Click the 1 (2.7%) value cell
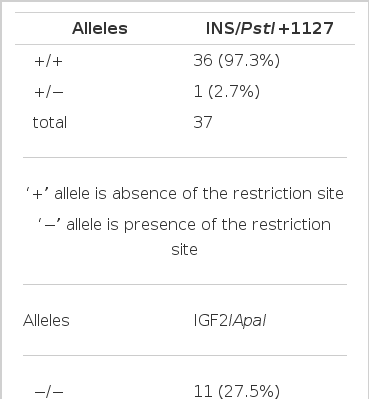Image resolution: width=369 pixels, height=399 pixels. click(x=226, y=91)
